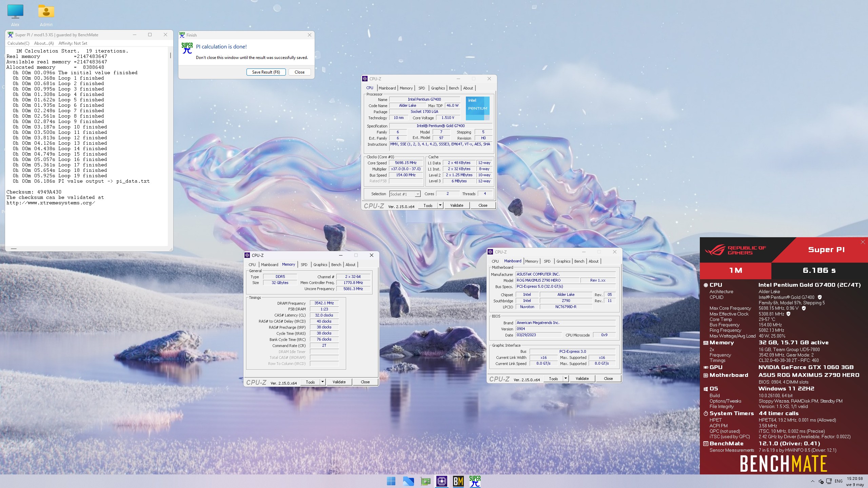Click the CPU chip icon in BenchMate panel
The image size is (868, 488).
706,285
